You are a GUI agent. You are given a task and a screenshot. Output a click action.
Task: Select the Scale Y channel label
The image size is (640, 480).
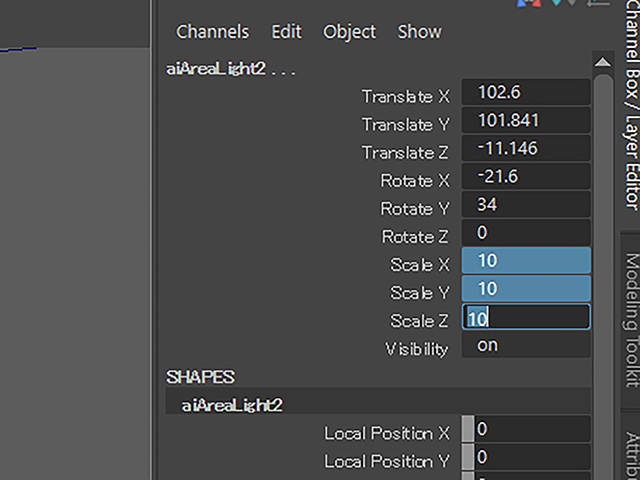[420, 293]
